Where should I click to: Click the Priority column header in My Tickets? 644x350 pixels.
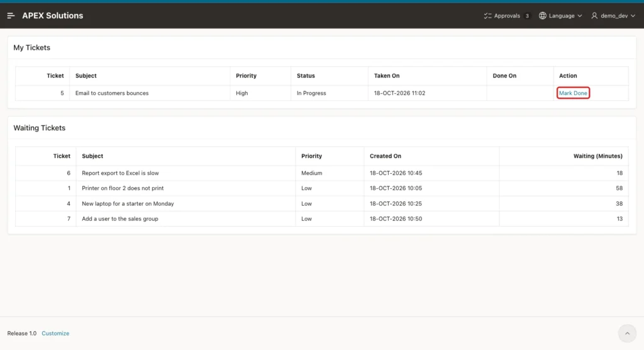pyautogui.click(x=246, y=76)
